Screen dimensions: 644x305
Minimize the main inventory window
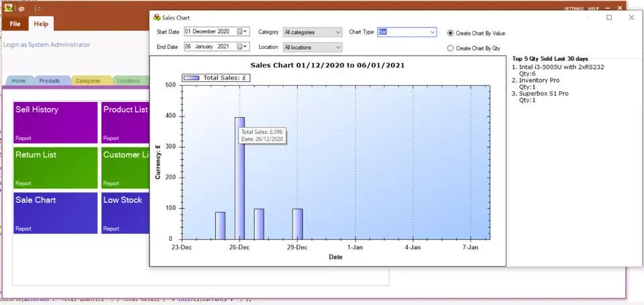(608, 8)
